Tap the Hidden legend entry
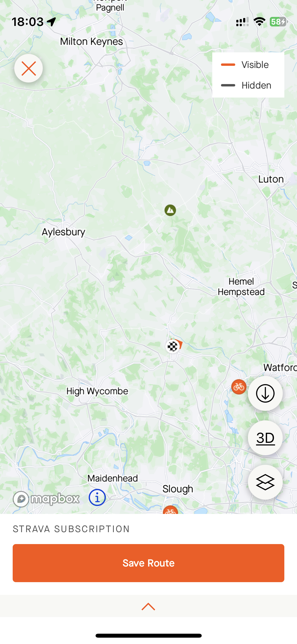The image size is (297, 644). pyautogui.click(x=246, y=85)
